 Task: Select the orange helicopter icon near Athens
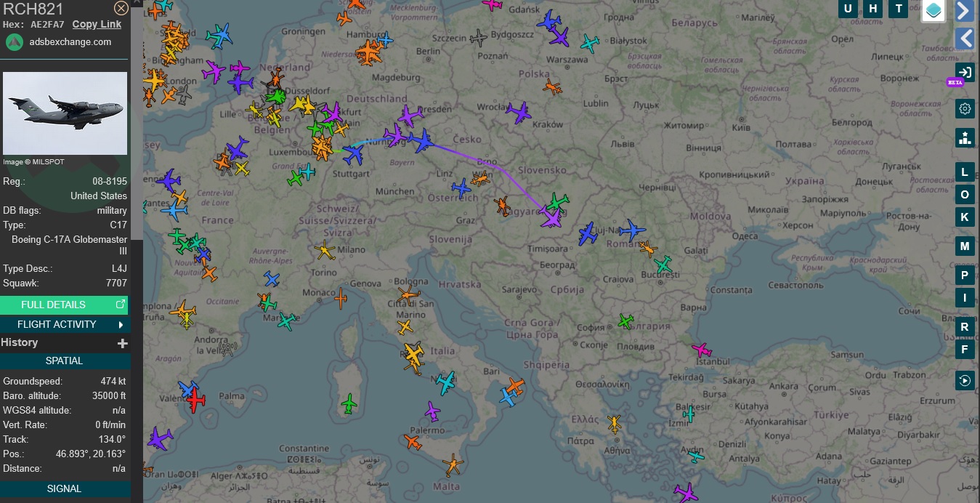point(615,423)
